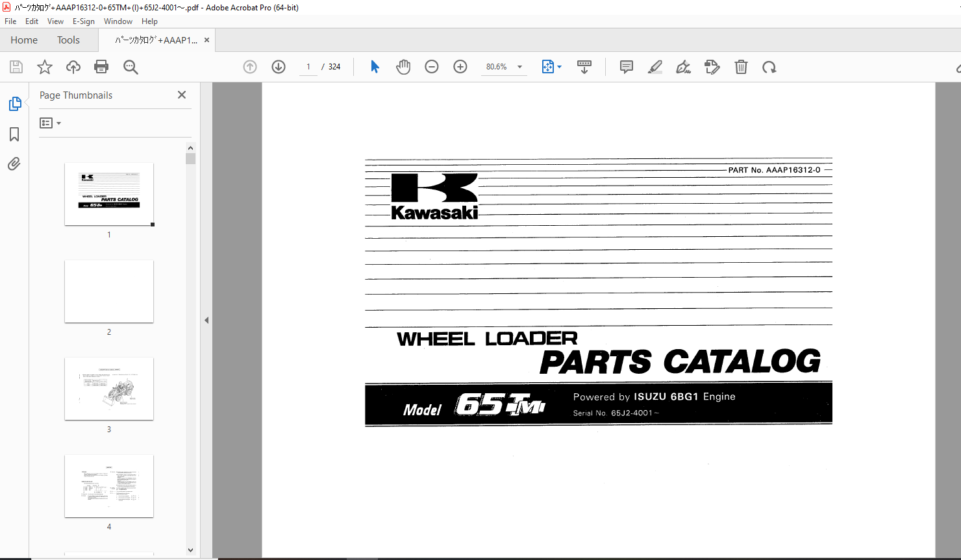The image size is (961, 560).
Task: Click the Serial No. 65J2-4001 text
Action: pos(616,413)
